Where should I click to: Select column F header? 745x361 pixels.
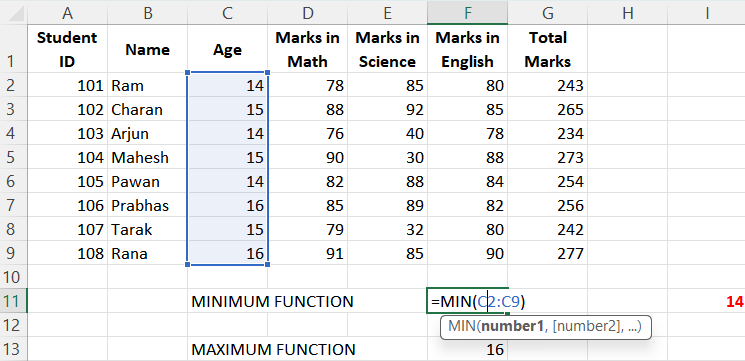(468, 13)
